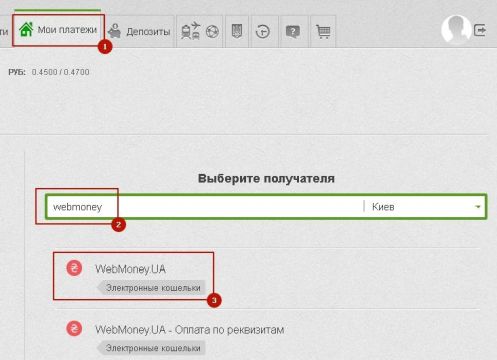Click the city dropdown arrow
Viewport: 497px width, 360px height.
(478, 207)
